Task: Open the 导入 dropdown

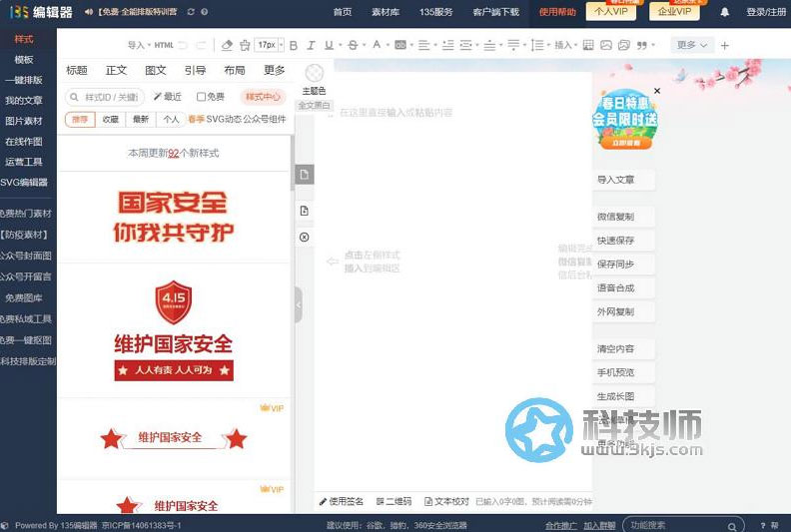Action: pyautogui.click(x=139, y=45)
